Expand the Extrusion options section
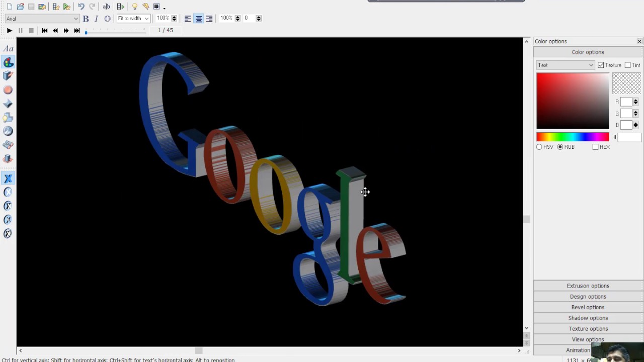644x362 pixels. pyautogui.click(x=588, y=286)
